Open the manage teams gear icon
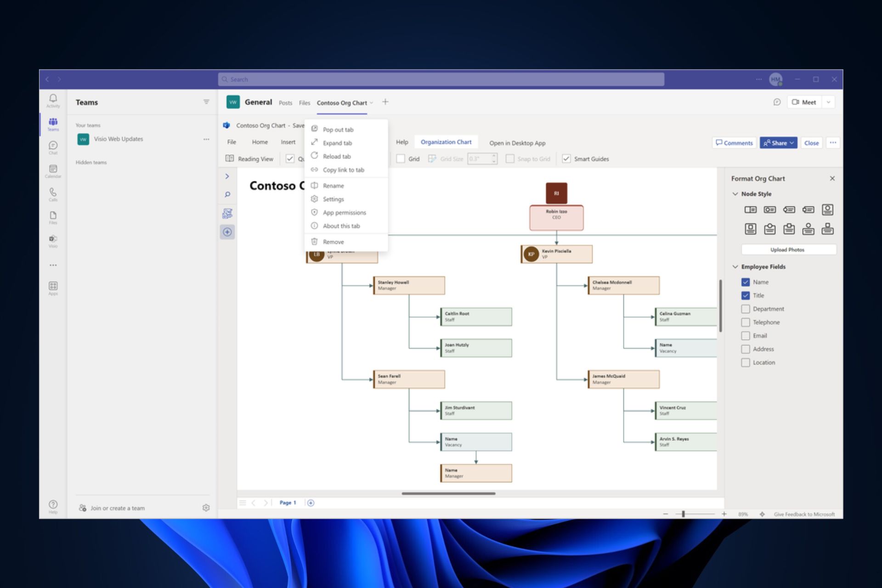Screen dimensions: 882x588 (x=206, y=508)
